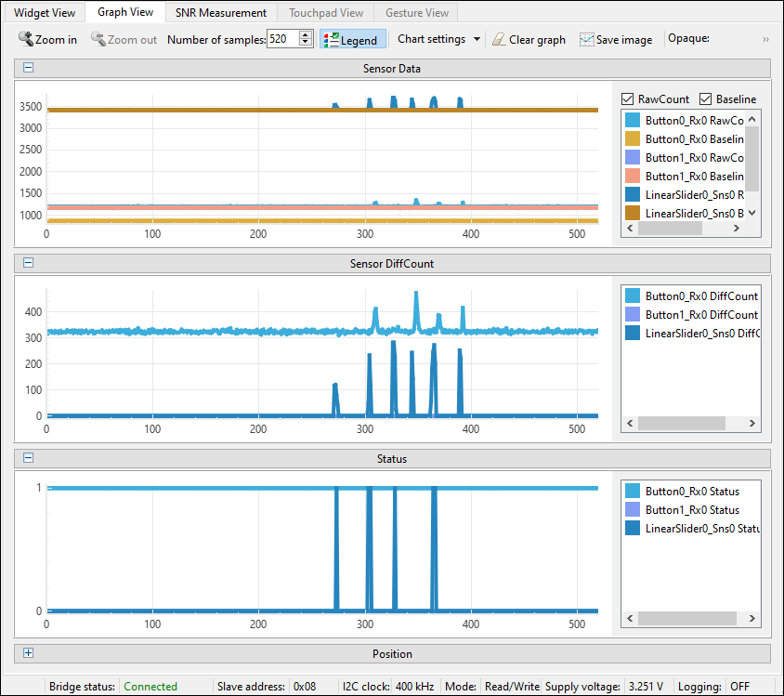Click the Sensor Data panel title
Viewport: 784px width, 696px height.
pyautogui.click(x=391, y=69)
